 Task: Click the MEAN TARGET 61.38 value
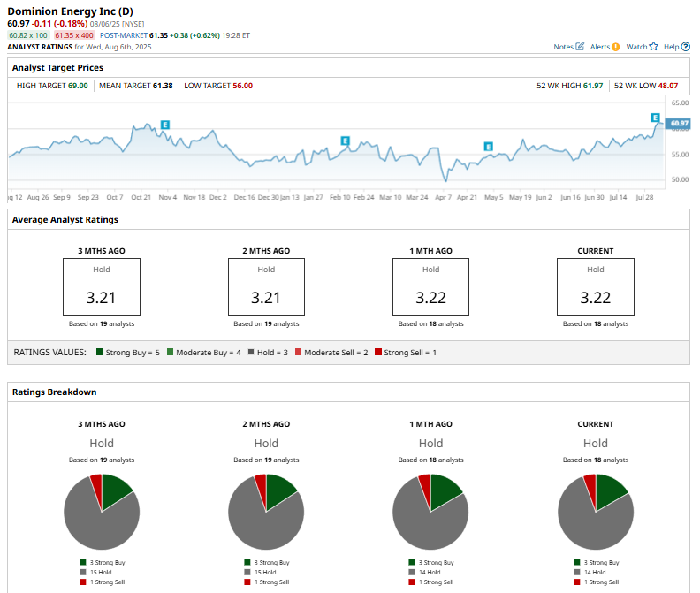coord(163,86)
